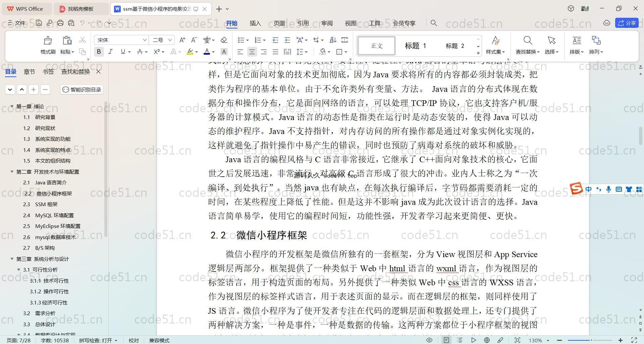The height and width of the screenshot is (344, 644).
Task: Toggle Bold formatting
Action: pos(99,52)
